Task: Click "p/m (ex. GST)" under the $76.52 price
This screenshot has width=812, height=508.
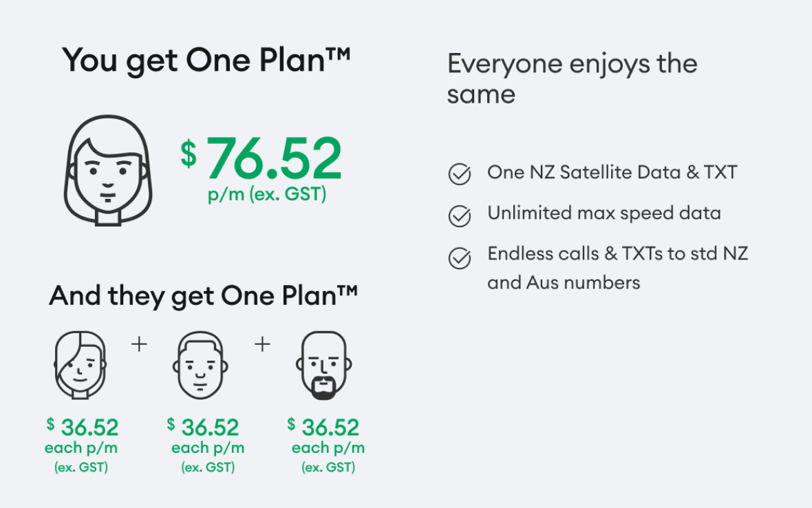Action: [267, 195]
